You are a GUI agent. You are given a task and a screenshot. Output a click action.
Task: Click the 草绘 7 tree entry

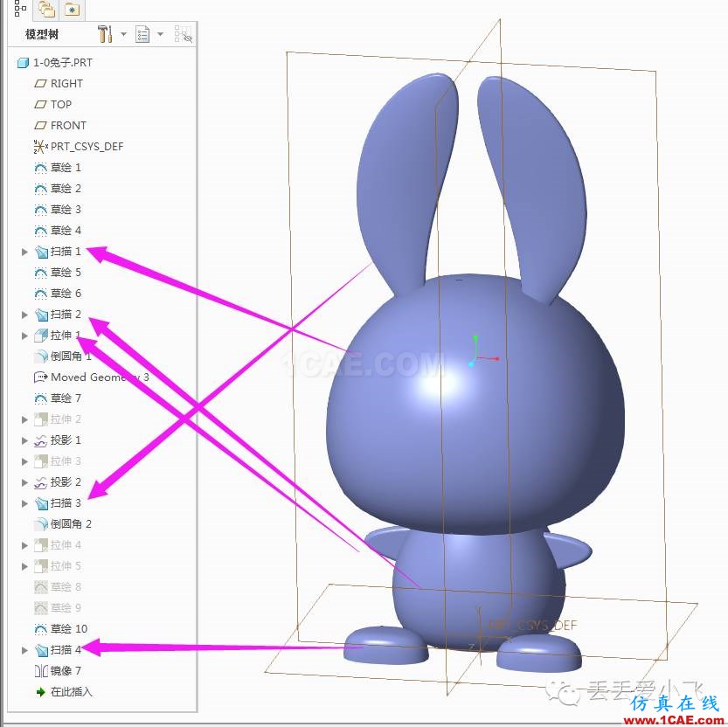[x=66, y=398]
